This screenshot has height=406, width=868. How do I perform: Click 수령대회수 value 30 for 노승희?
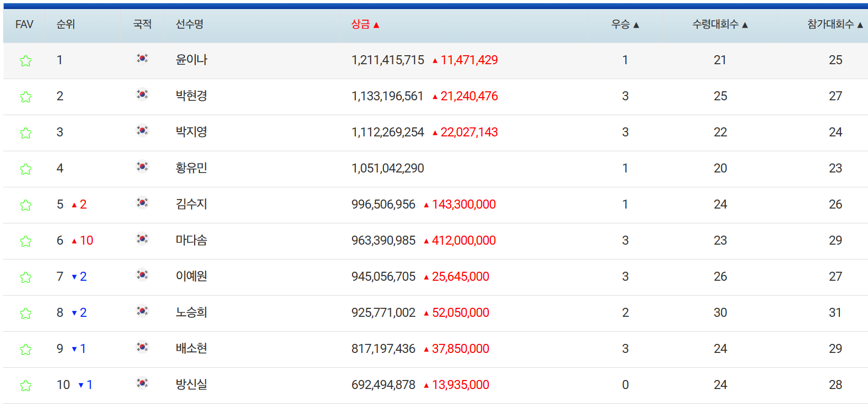coord(720,313)
